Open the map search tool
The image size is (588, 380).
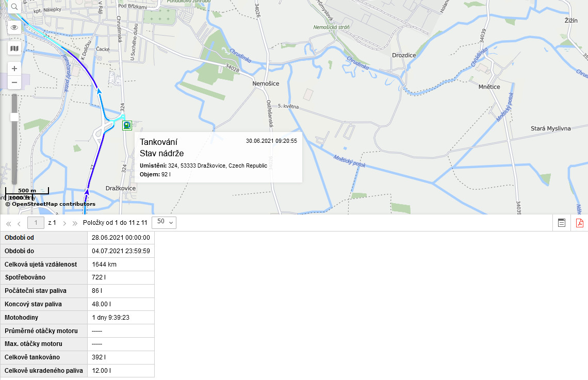click(x=14, y=7)
